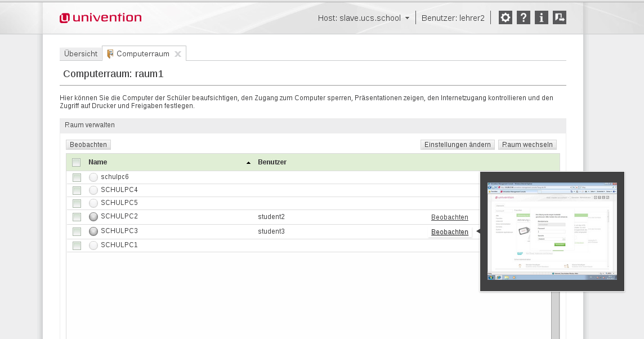Click the status icon next to schulpc6

pyautogui.click(x=93, y=177)
